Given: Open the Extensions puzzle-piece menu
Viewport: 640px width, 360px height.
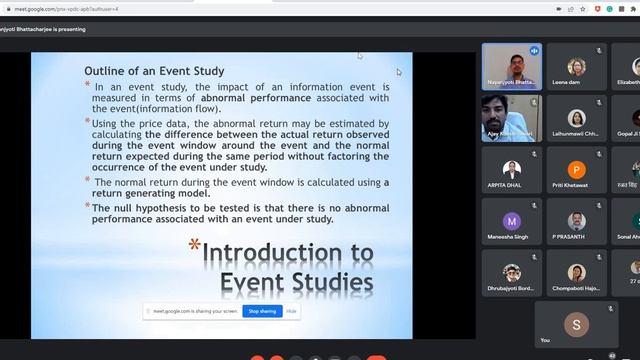Looking at the screenshot, I should point(633,9).
